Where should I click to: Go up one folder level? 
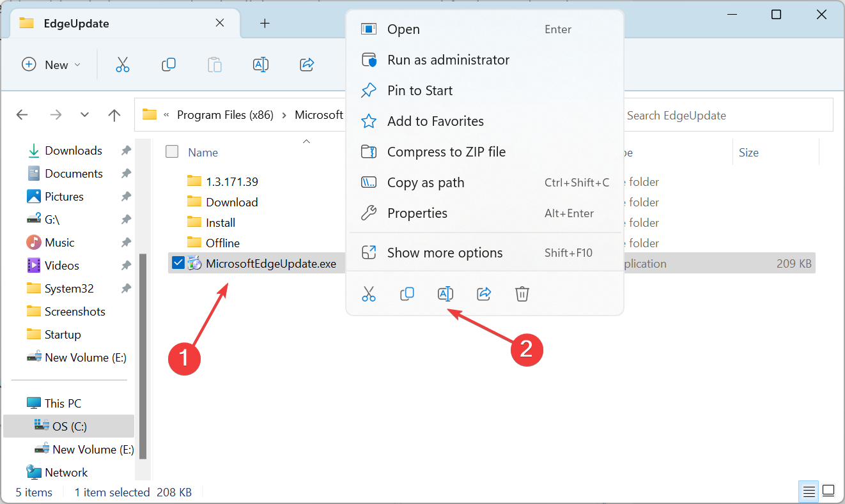tap(114, 115)
